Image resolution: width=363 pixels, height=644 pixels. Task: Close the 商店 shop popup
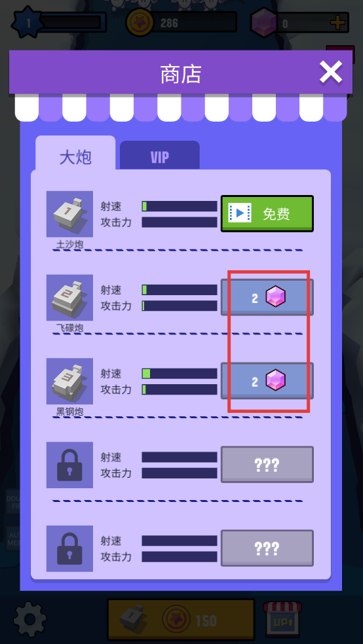[331, 73]
